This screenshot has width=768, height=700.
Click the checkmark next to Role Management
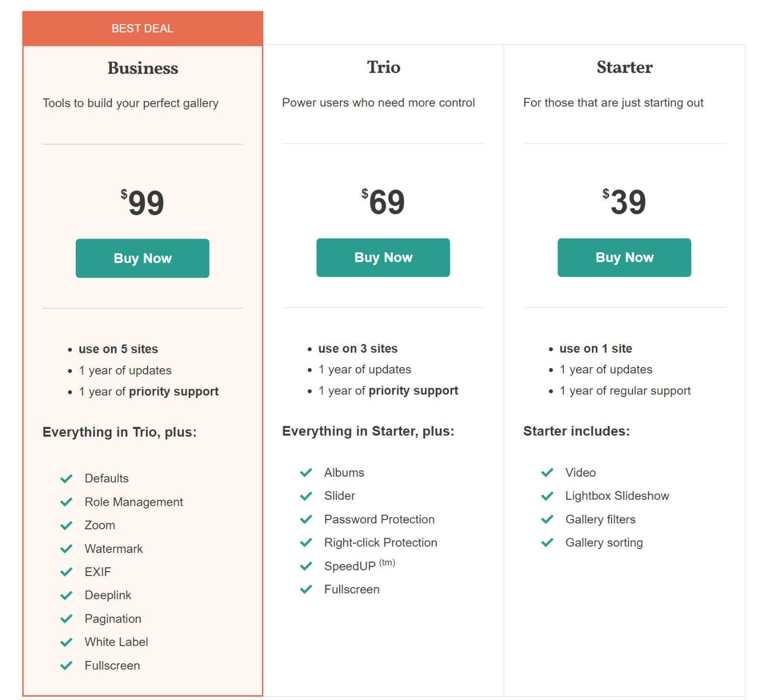click(x=66, y=502)
